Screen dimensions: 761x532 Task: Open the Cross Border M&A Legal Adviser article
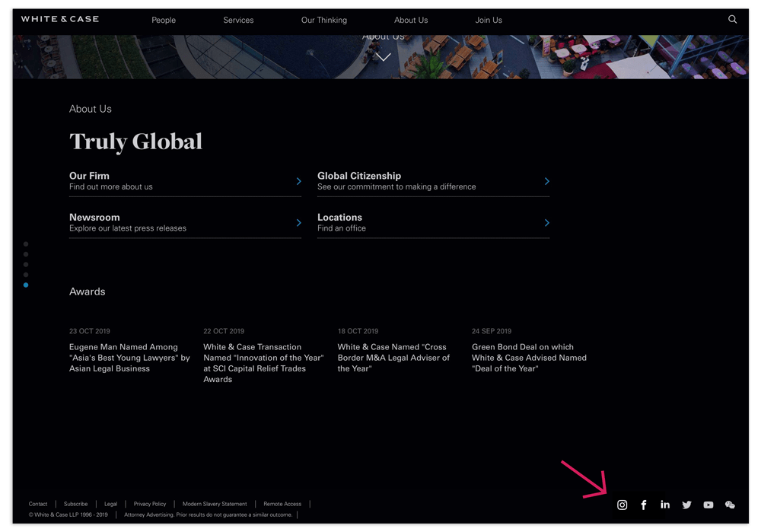click(393, 358)
